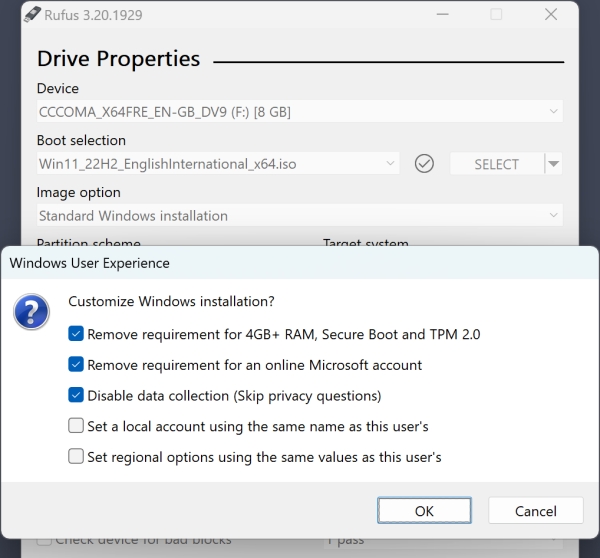Uncheck Remove requirement for 4GB+ RAM, Secure Boot
Viewport: 600px width, 558px height.
tap(76, 334)
